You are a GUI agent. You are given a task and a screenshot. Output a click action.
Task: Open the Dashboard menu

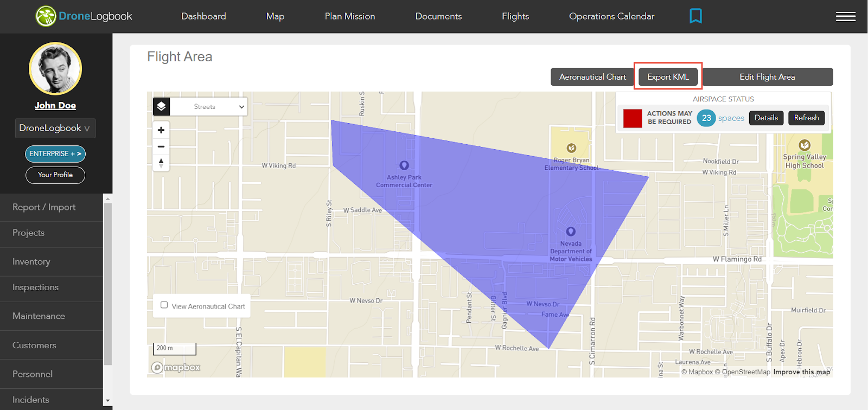(x=203, y=16)
